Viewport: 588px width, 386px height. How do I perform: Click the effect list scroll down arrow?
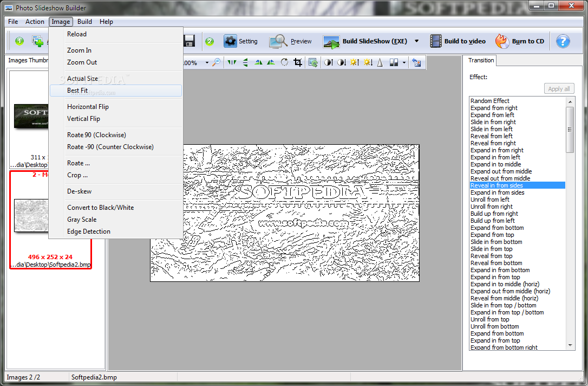[570, 345]
